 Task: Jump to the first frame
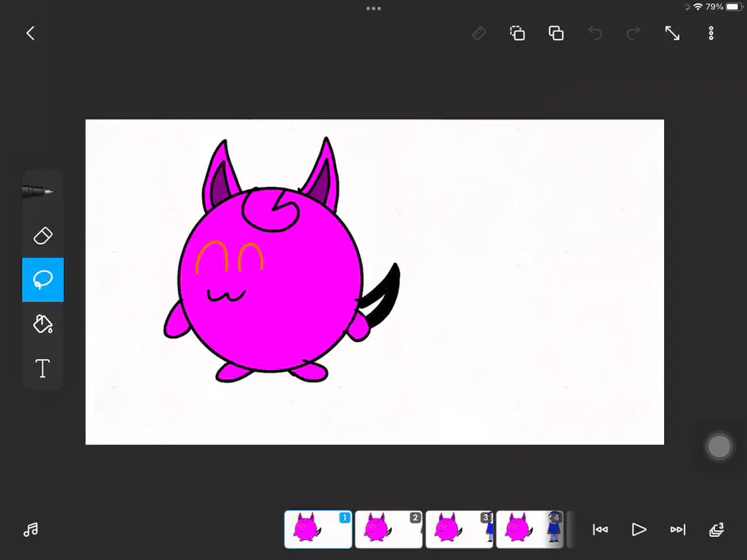[600, 529]
